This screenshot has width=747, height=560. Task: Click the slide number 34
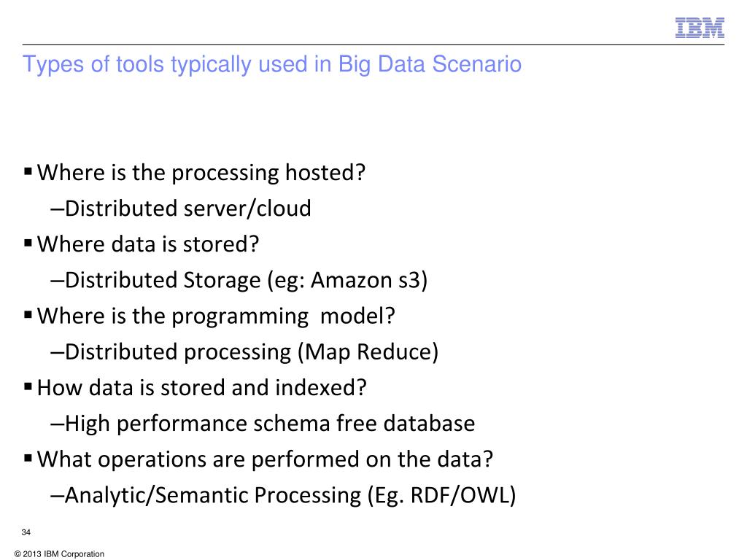pos(26,532)
